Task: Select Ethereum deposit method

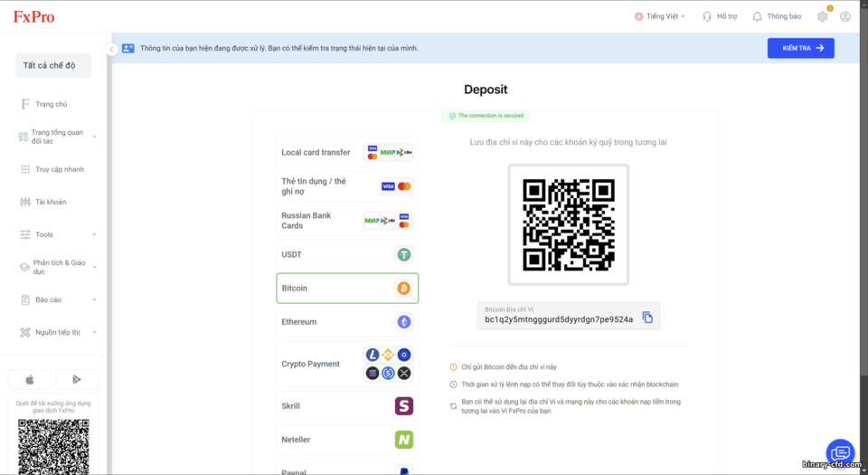Action: point(347,322)
